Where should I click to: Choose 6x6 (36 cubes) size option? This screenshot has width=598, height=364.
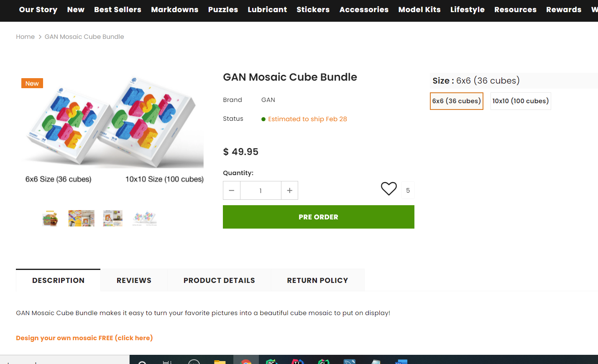pos(457,101)
